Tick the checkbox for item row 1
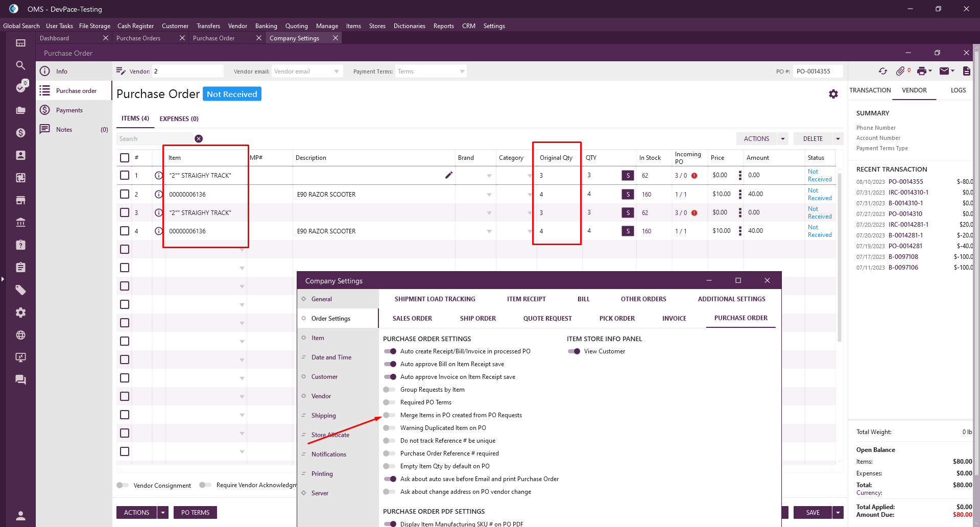 coord(125,176)
